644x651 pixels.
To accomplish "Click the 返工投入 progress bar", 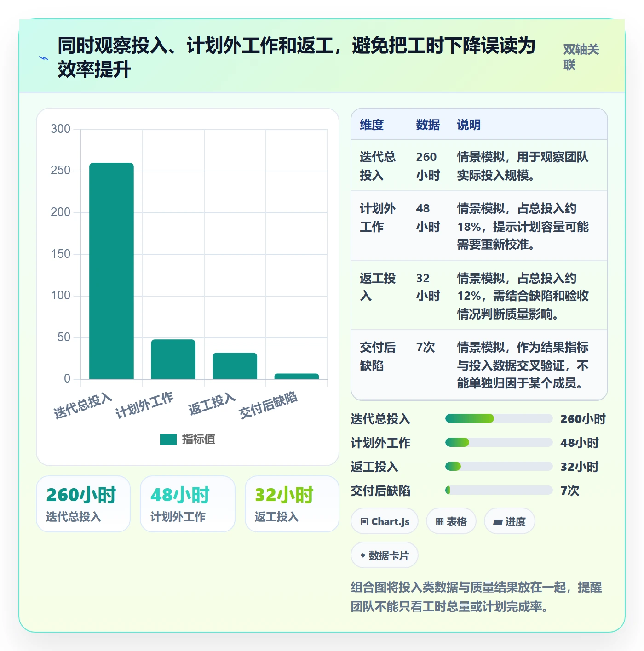I will [499, 466].
